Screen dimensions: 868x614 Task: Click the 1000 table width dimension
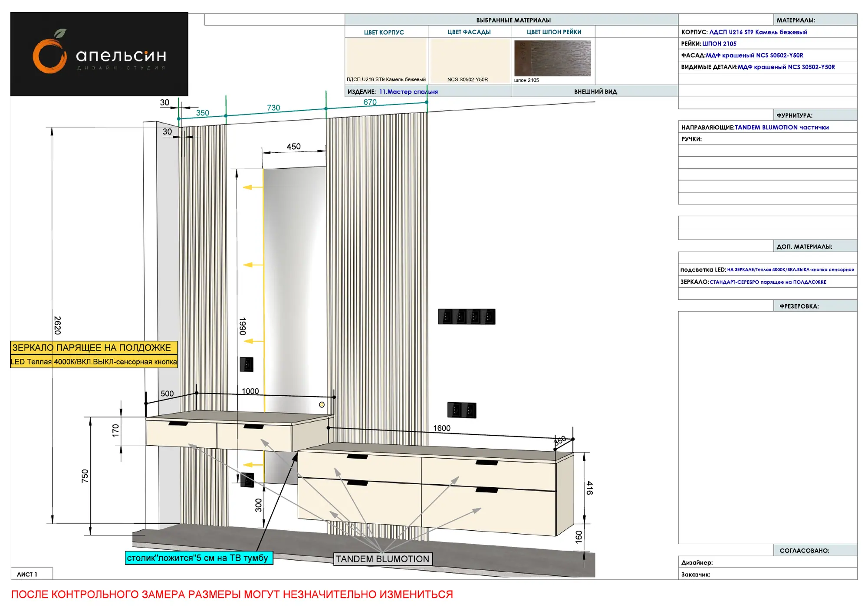click(x=250, y=391)
